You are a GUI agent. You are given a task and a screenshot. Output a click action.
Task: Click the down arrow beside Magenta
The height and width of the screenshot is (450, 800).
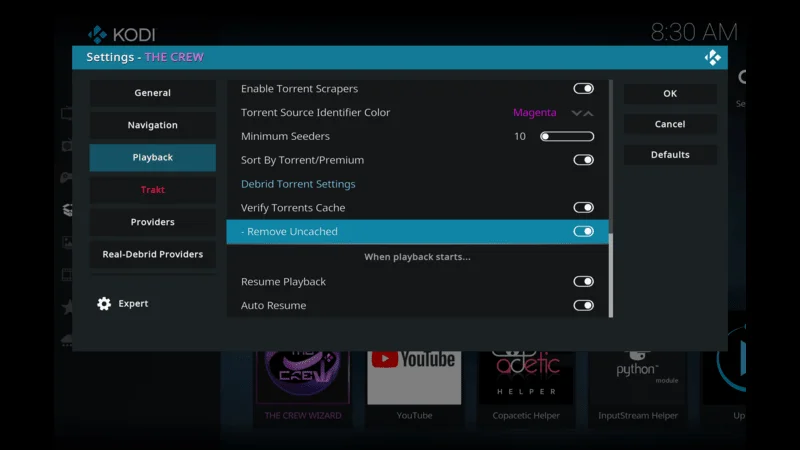577,113
